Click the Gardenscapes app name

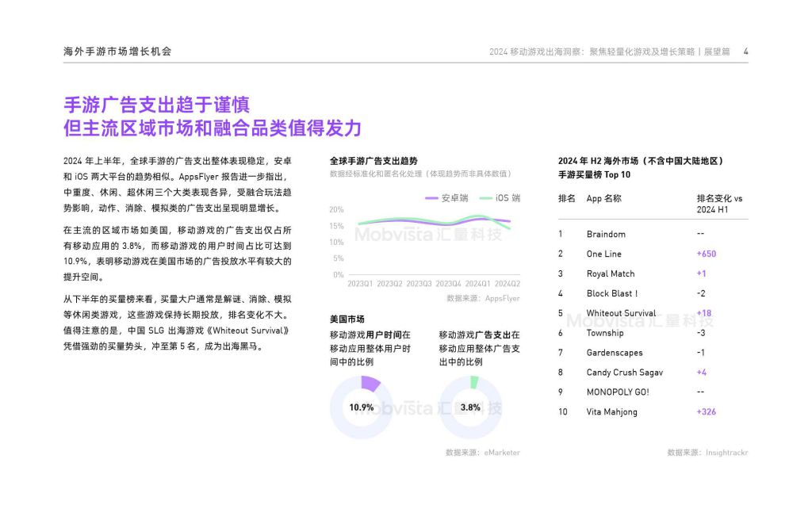(615, 353)
